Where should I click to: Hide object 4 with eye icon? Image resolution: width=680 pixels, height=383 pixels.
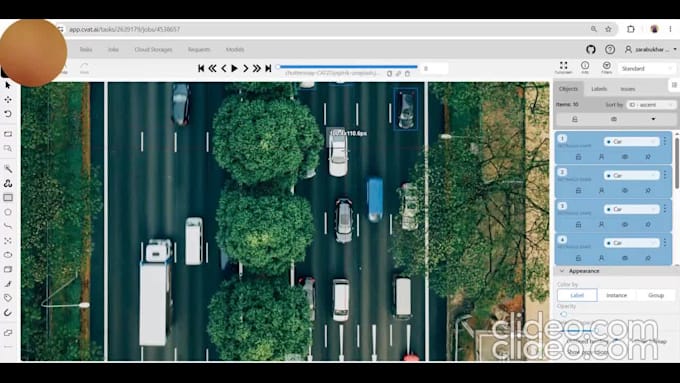625,258
